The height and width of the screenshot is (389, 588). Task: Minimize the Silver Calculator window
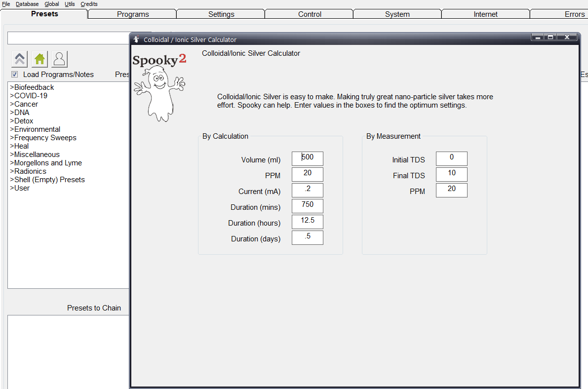point(538,37)
